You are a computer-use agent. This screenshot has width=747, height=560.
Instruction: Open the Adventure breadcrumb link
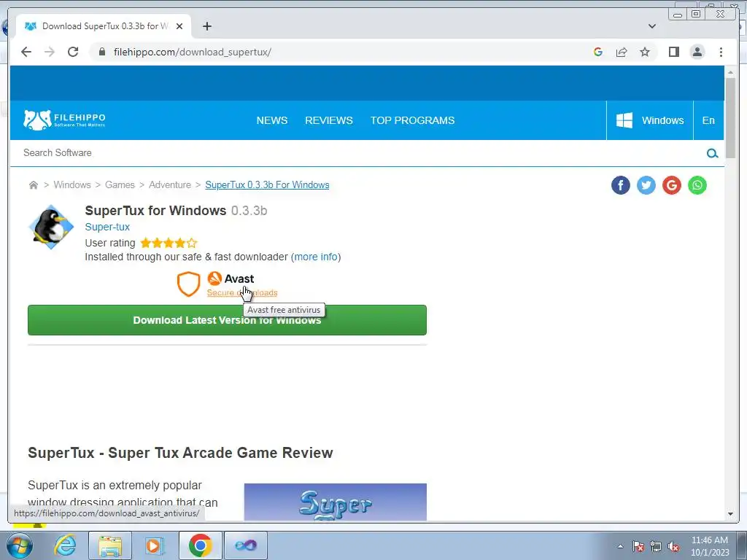pyautogui.click(x=169, y=184)
